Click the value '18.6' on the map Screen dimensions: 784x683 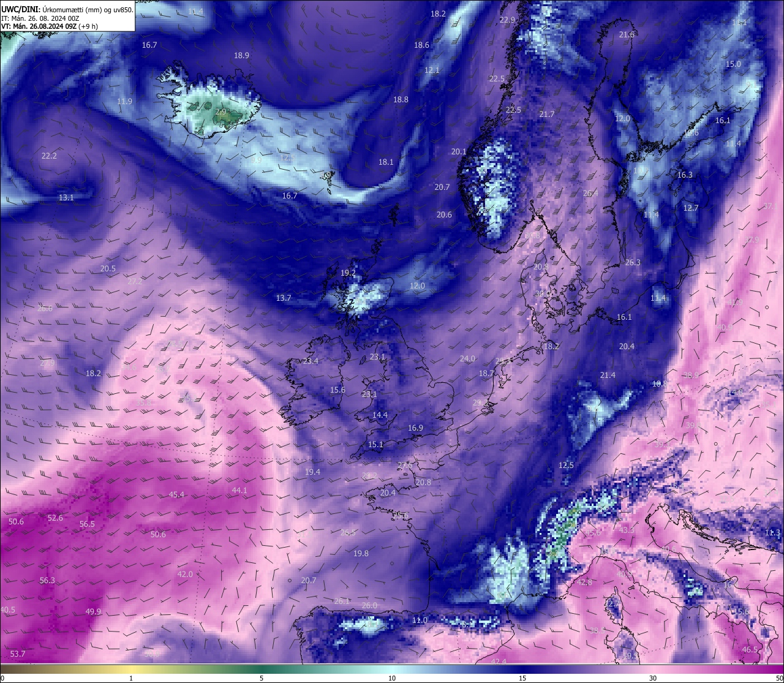point(421,45)
